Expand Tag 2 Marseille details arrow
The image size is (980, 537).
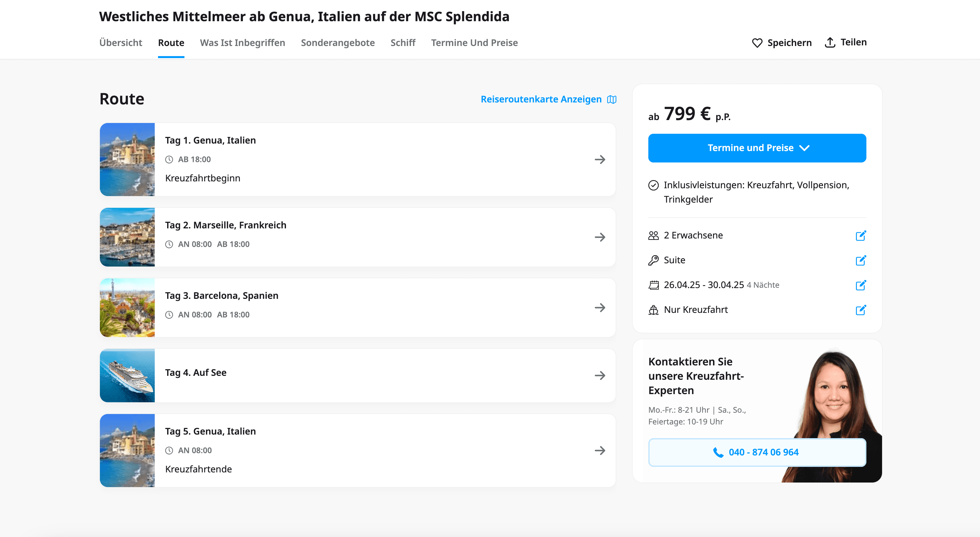point(600,237)
